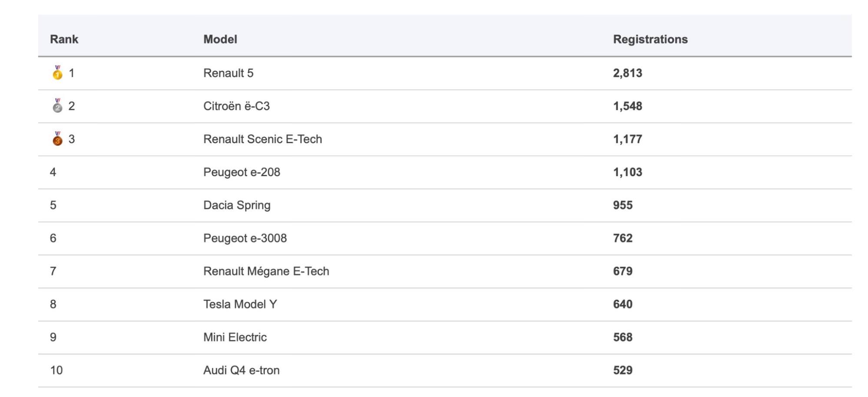Image resolution: width=868 pixels, height=397 pixels.
Task: Click the Model column header
Action: (220, 39)
